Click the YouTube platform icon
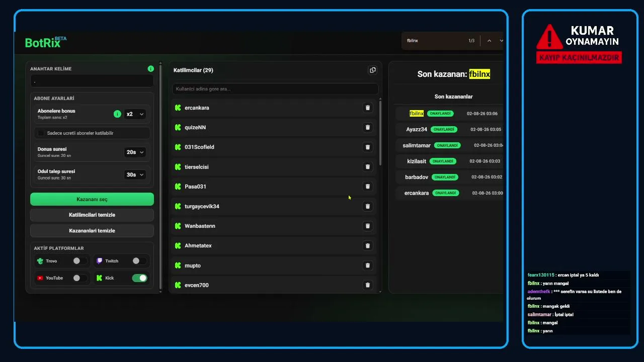Image resolution: width=644 pixels, height=362 pixels. (x=40, y=278)
